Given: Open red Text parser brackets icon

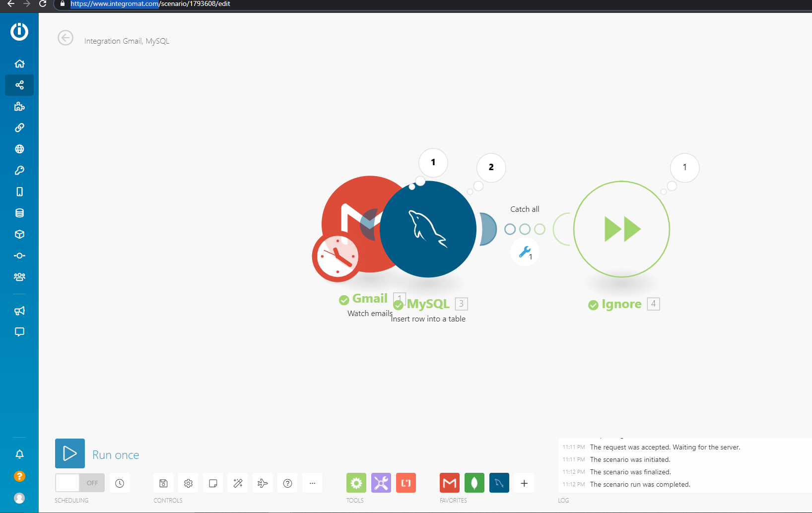Looking at the screenshot, I should (406, 483).
